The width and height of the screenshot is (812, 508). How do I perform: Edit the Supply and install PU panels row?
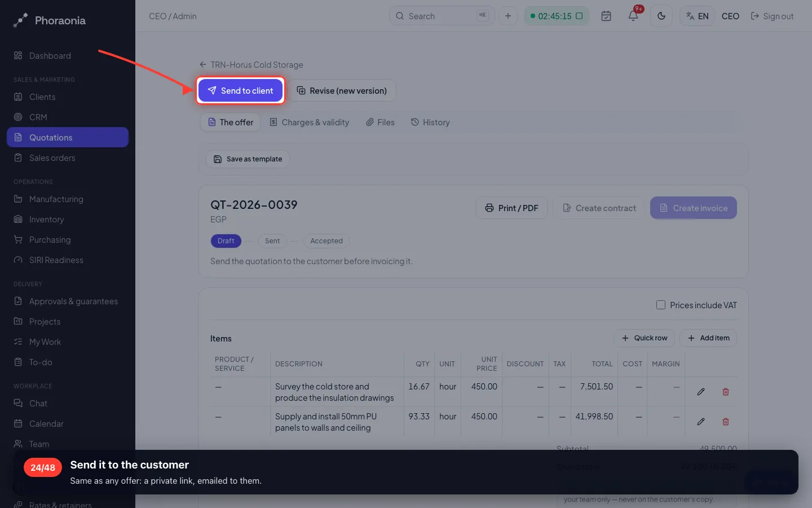(701, 422)
